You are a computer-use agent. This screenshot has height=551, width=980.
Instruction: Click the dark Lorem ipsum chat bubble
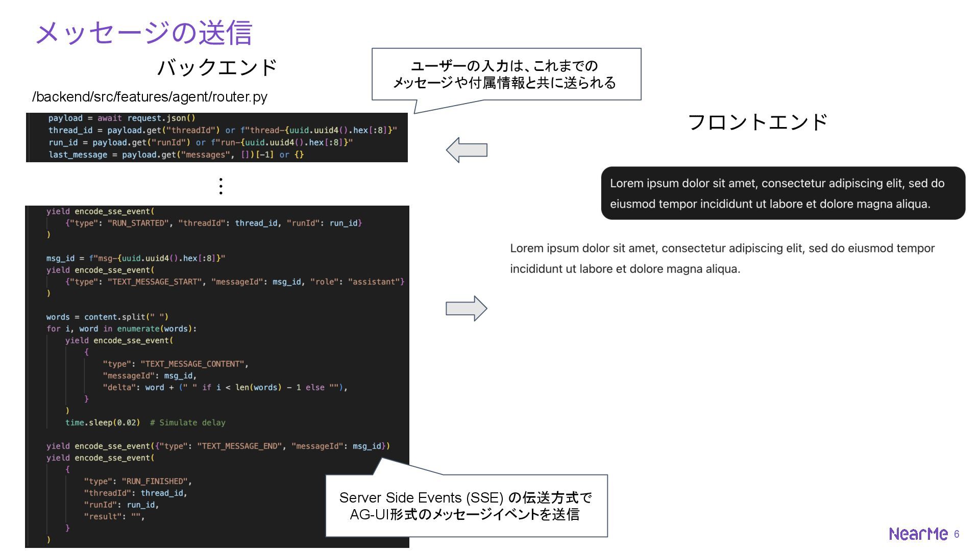pyautogui.click(x=782, y=193)
